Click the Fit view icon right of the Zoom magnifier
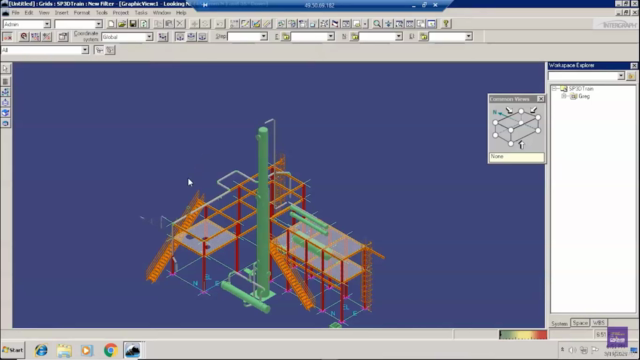The image size is (640, 360). [x=388, y=24]
